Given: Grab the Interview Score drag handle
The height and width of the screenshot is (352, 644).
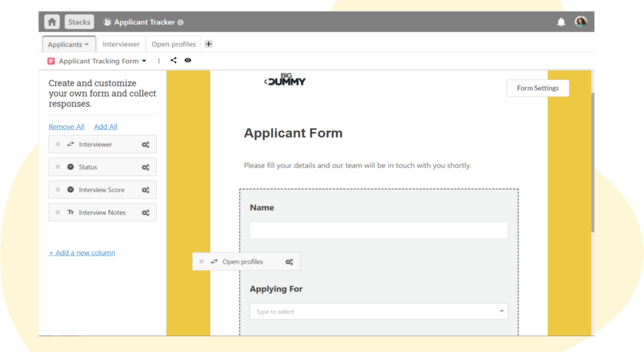Looking at the screenshot, I should point(58,189).
